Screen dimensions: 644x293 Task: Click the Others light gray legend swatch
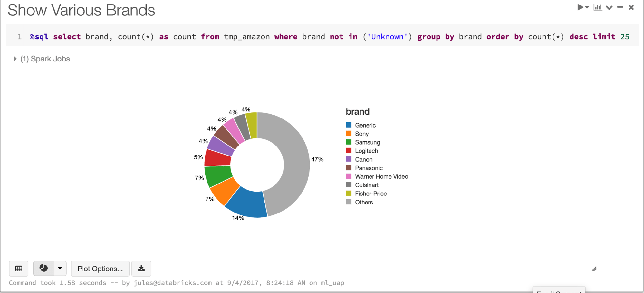(x=349, y=202)
